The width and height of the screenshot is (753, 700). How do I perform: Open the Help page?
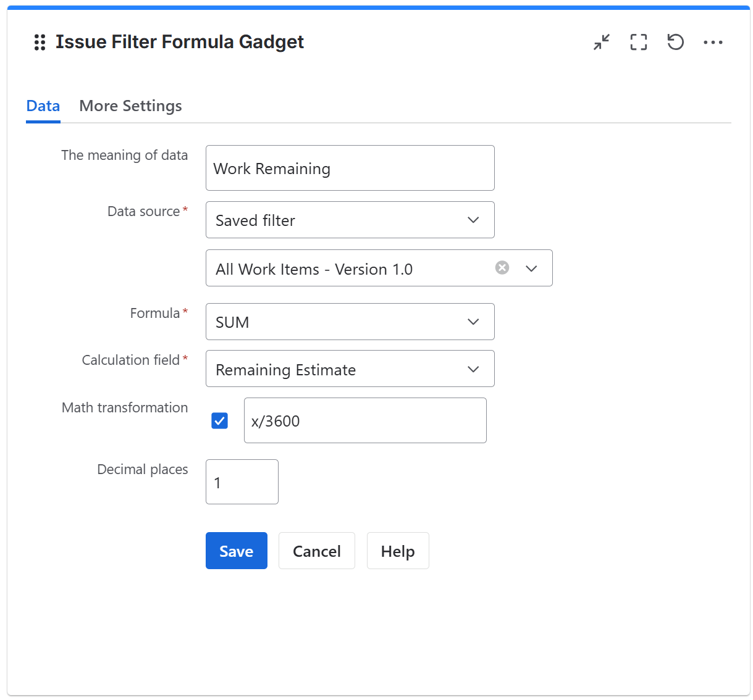398,551
